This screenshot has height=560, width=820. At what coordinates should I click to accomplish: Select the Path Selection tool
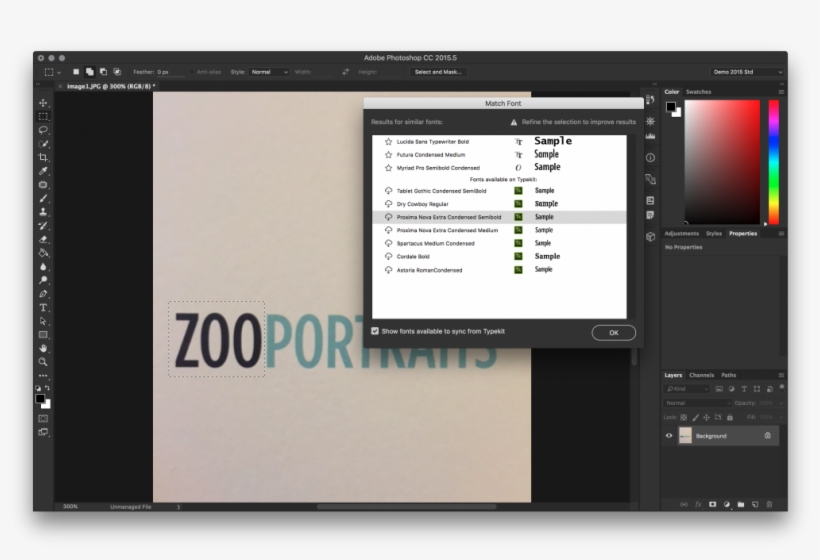(43, 321)
